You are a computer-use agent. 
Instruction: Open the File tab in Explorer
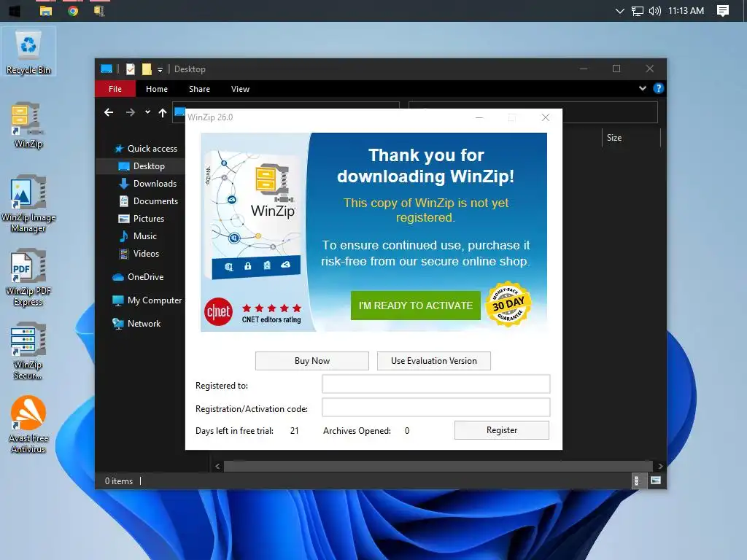point(115,89)
